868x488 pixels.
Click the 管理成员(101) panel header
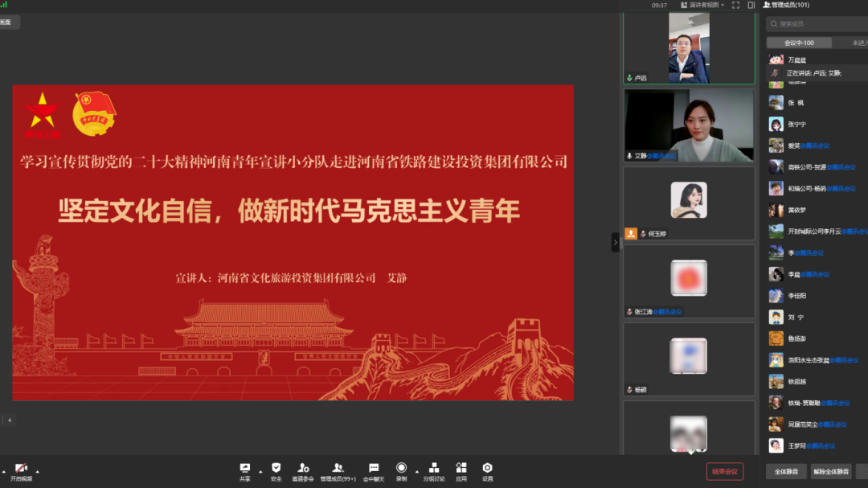click(x=786, y=5)
